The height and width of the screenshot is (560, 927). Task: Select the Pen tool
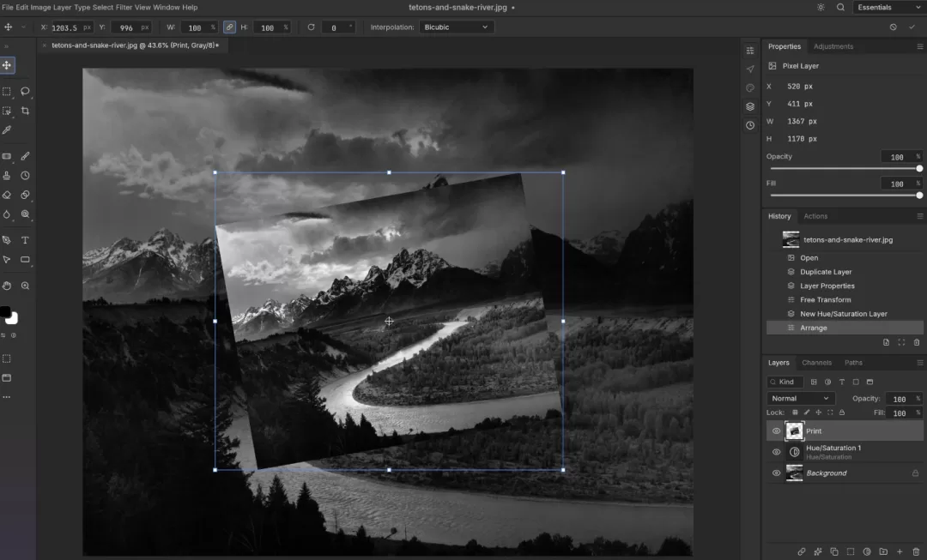[7, 240]
